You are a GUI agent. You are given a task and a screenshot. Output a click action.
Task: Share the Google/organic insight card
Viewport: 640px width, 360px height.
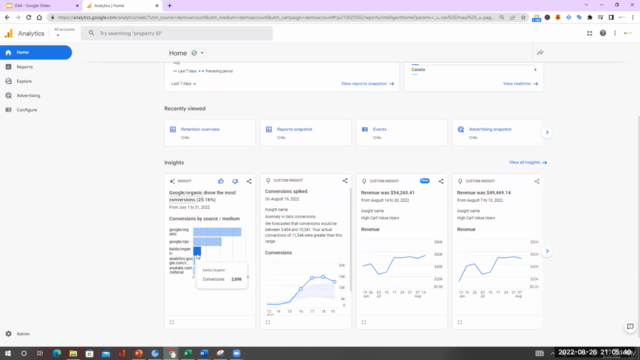click(x=249, y=181)
